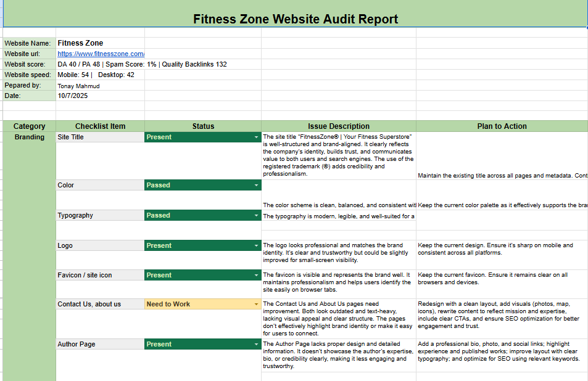Select the 'Tonay Mahmud' cell
This screenshot has height=381, width=588.
click(x=78, y=86)
